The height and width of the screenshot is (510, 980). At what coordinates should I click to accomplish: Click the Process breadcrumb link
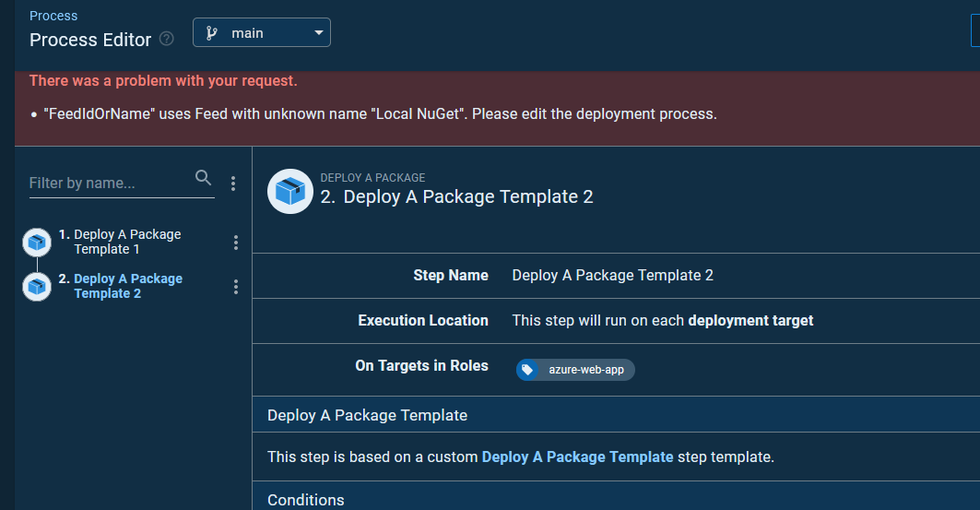53,16
